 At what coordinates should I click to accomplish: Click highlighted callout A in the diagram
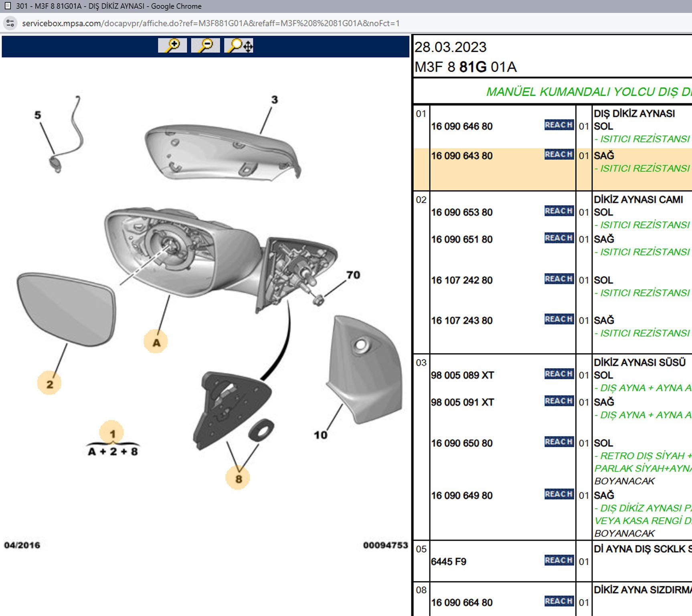coord(156,342)
